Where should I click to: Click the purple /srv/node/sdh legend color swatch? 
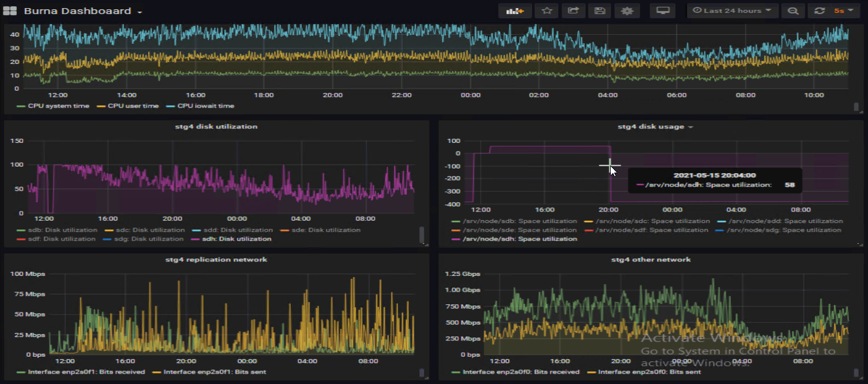(x=456, y=239)
